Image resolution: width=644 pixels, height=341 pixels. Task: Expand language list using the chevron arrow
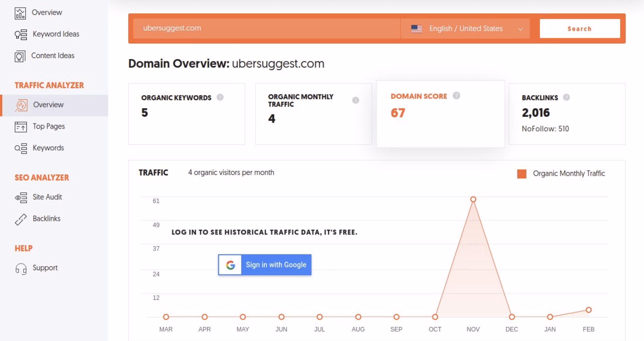[x=520, y=29]
